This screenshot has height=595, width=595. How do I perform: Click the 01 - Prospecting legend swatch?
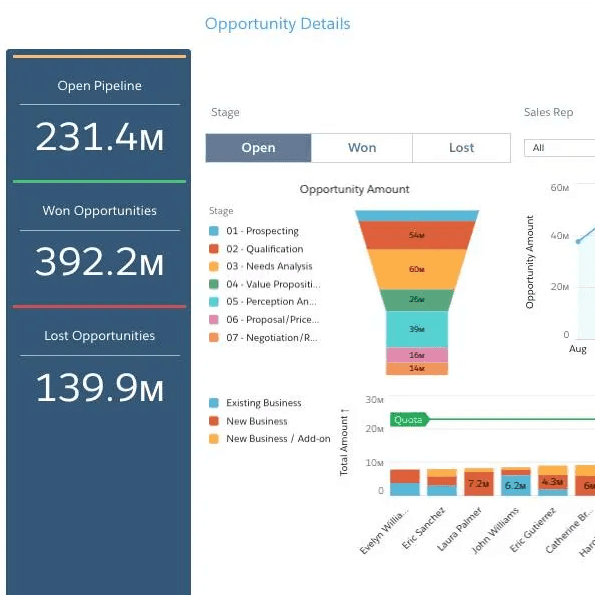(x=214, y=231)
